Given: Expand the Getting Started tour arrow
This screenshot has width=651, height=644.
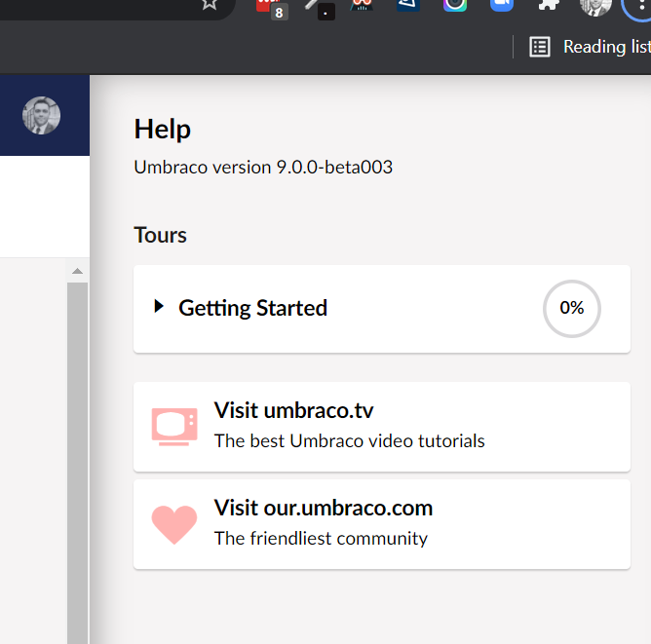Looking at the screenshot, I should [x=159, y=308].
